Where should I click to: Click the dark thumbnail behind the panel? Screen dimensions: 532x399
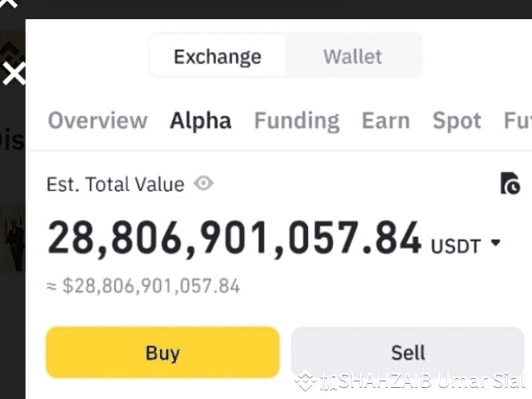(x=12, y=237)
